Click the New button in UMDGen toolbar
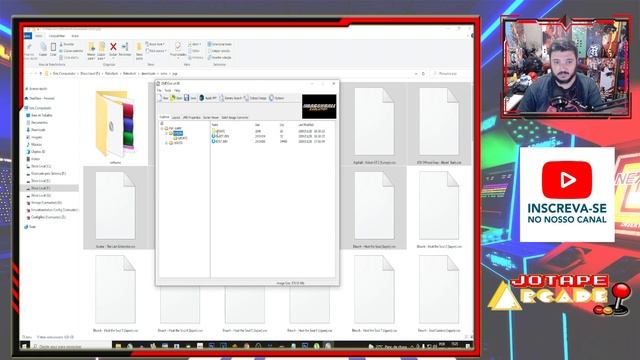Screen dimensions: 640x360 click(x=164, y=98)
